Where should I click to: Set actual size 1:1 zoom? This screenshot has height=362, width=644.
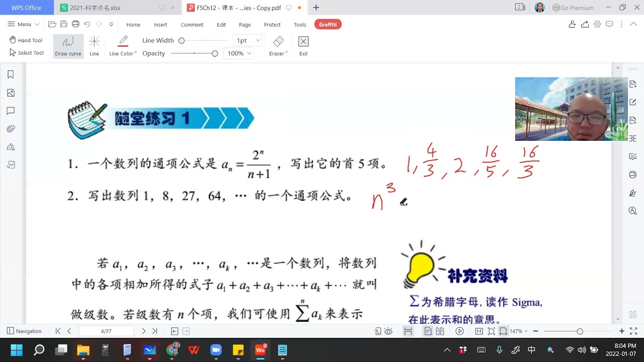coord(479,331)
